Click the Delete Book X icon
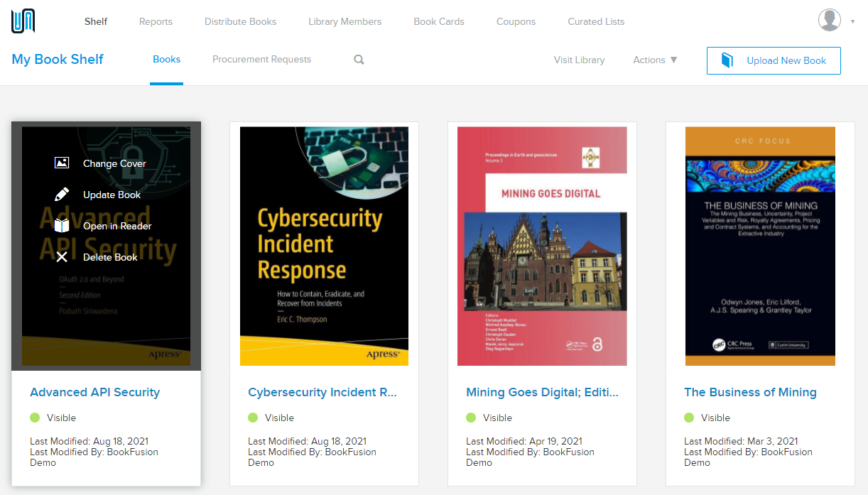 pyautogui.click(x=62, y=257)
